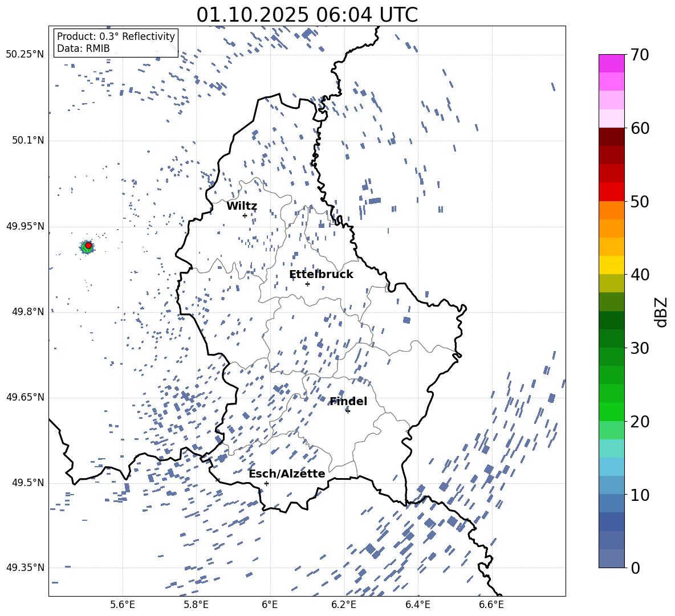This screenshot has height=616, width=675.
Task: Pick the bright green swatch at 20 dBZ
Action: coord(611,411)
